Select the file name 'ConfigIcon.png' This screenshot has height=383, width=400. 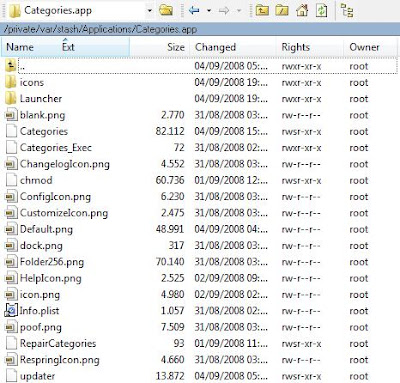pyautogui.click(x=55, y=197)
